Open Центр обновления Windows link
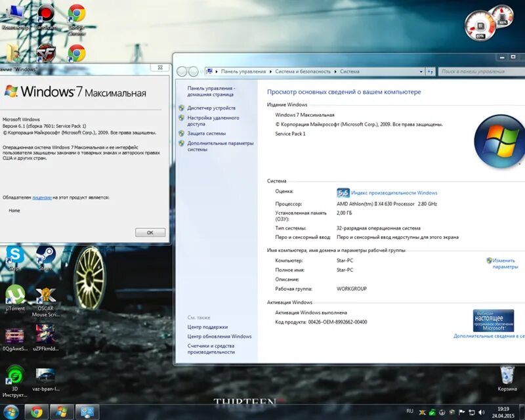The image size is (525, 420). click(219, 336)
